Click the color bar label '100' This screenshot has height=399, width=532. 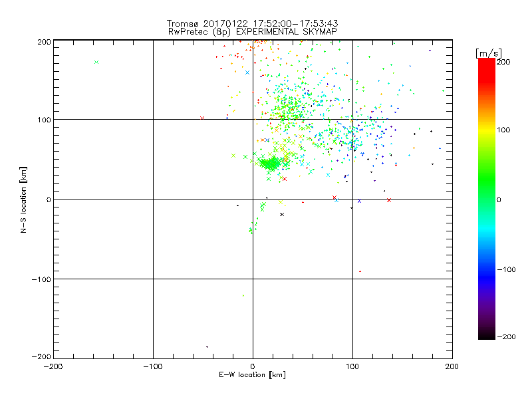tap(503, 130)
